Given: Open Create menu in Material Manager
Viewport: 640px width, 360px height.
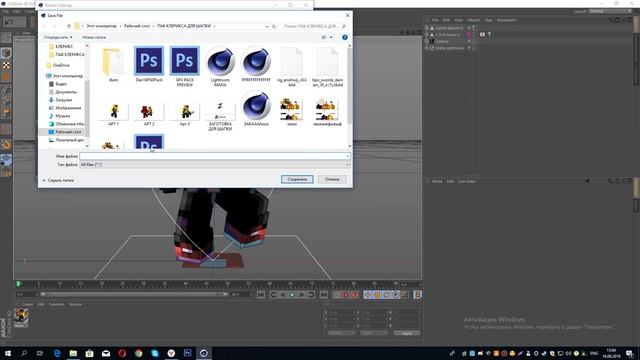Looking at the screenshot, I should pyautogui.click(x=27, y=304).
